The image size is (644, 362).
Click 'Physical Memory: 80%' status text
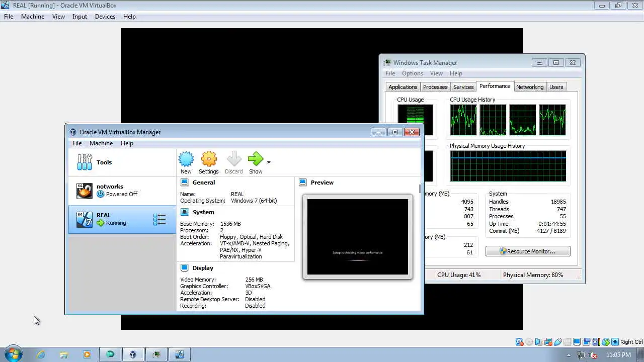533,275
